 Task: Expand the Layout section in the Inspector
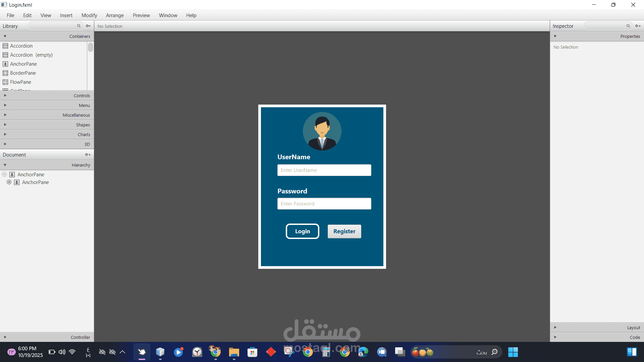click(555, 327)
